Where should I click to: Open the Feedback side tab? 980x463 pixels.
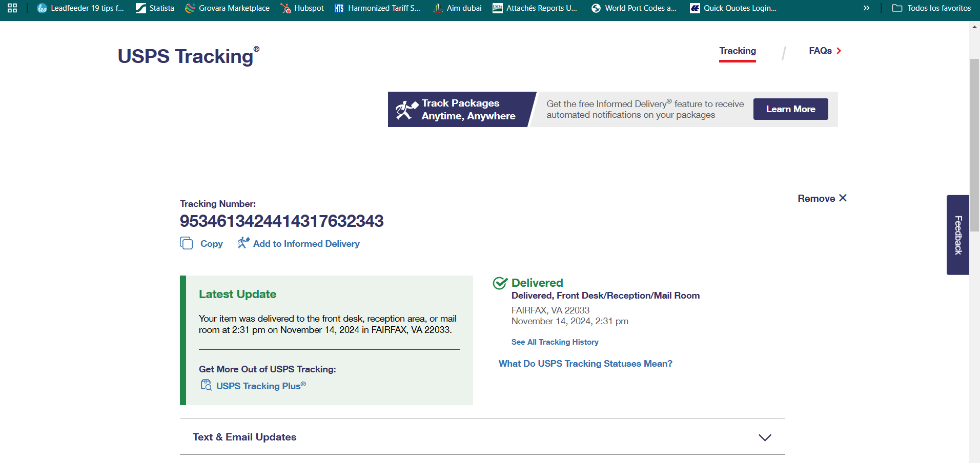tap(958, 235)
